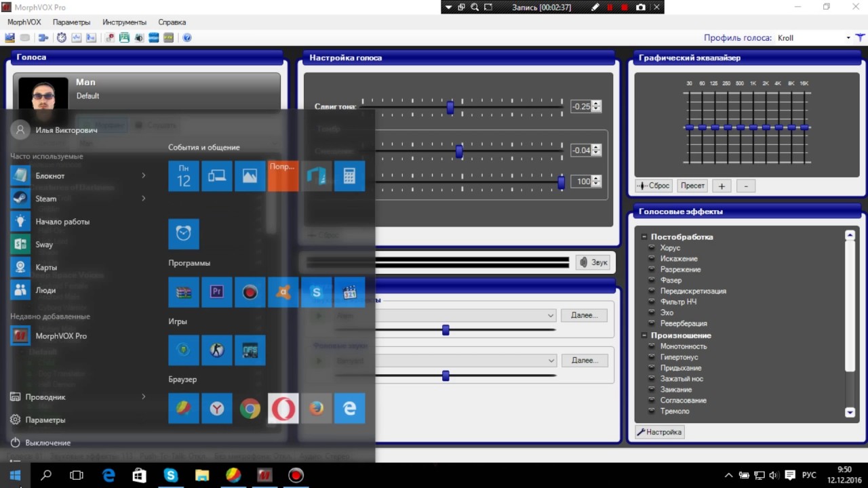This screenshot has height=488, width=868.
Task: Open the Alarms clock tile
Action: pyautogui.click(x=184, y=234)
